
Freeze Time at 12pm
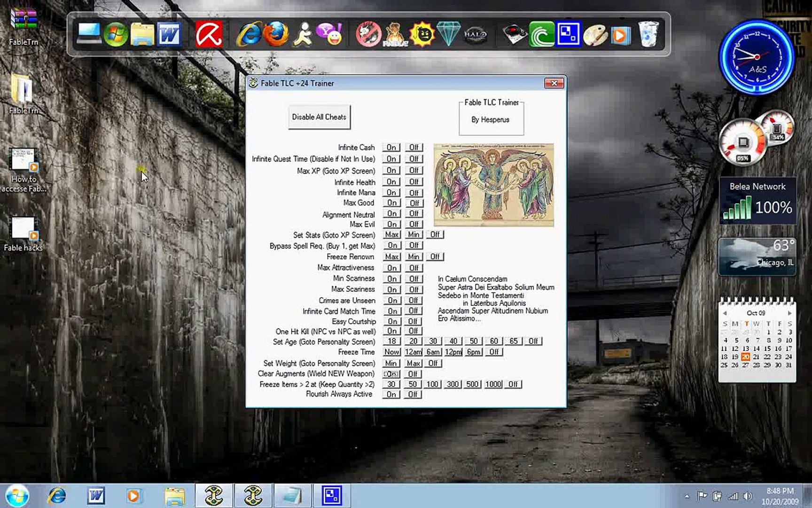click(x=453, y=352)
